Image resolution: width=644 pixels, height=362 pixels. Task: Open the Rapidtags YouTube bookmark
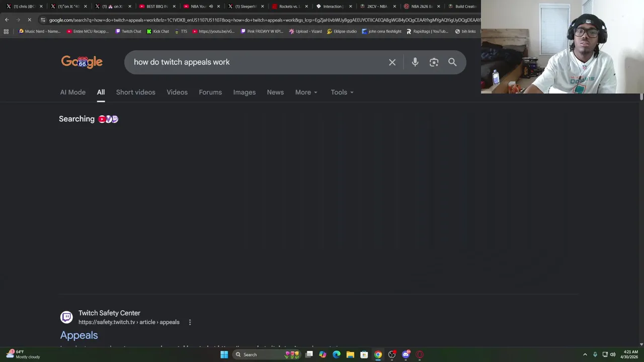click(427, 31)
